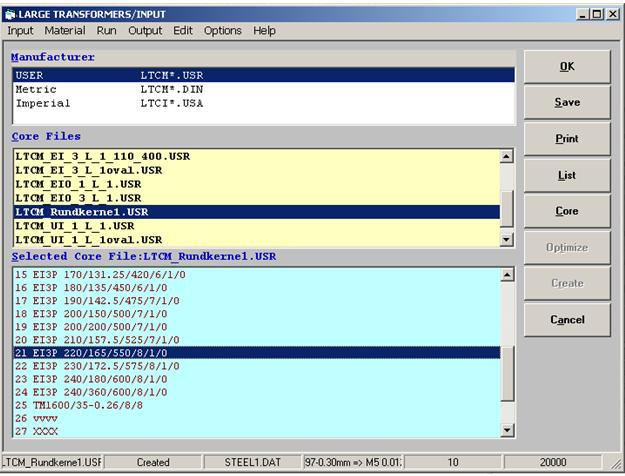Click selected core list scrollbar thumb
The height and width of the screenshot is (476, 625).
pyautogui.click(x=507, y=373)
